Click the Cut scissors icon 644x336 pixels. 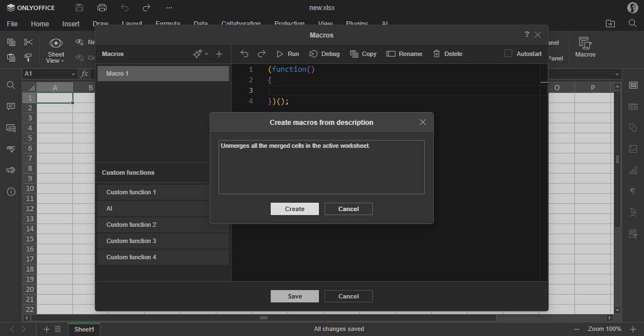(28, 42)
